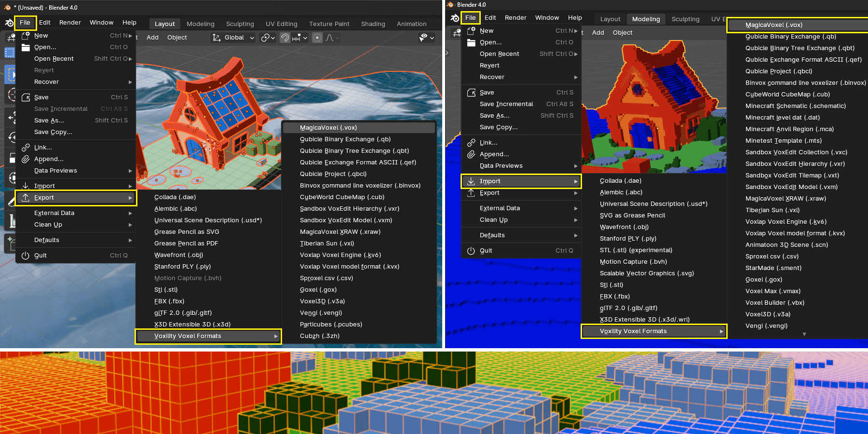The height and width of the screenshot is (434, 868).
Task: Open the viewport visibility eye dropdown
Action: (427, 38)
